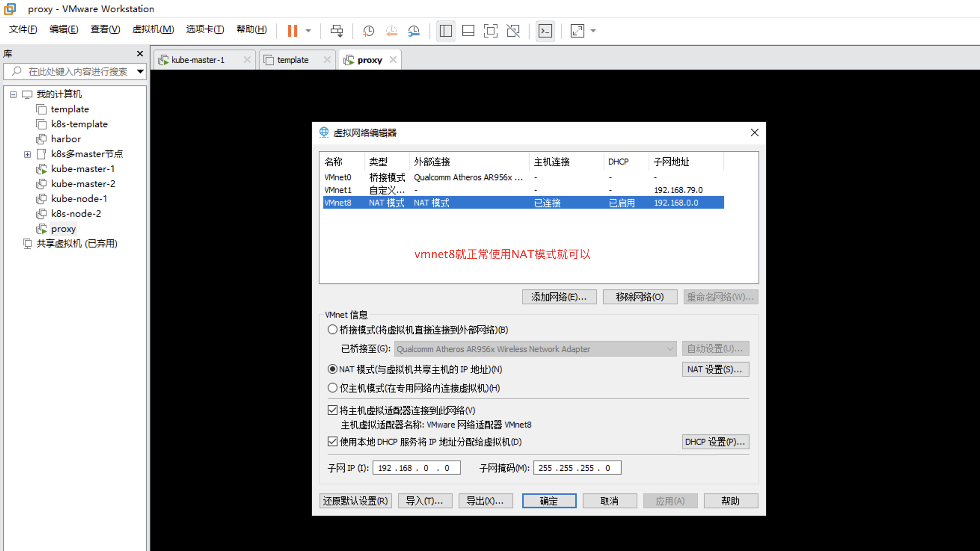Select 仅主机模式 radio button
The width and height of the screenshot is (980, 551).
click(333, 388)
